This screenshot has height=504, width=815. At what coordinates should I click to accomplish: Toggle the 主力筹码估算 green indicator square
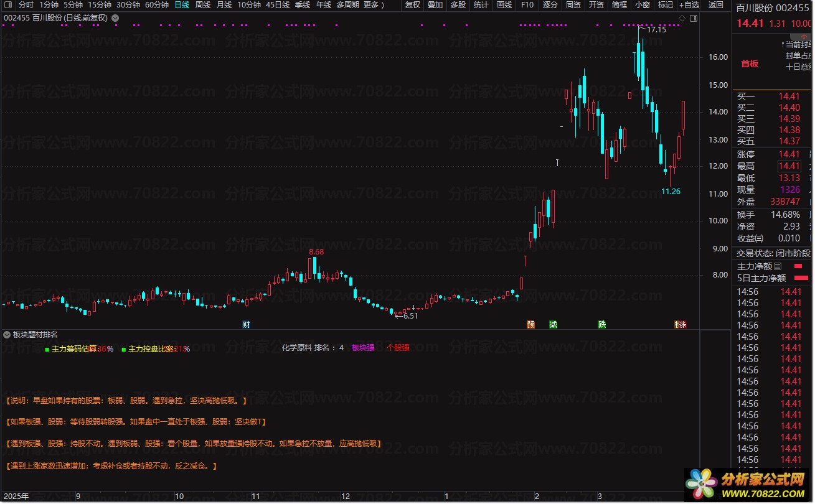coord(47,350)
